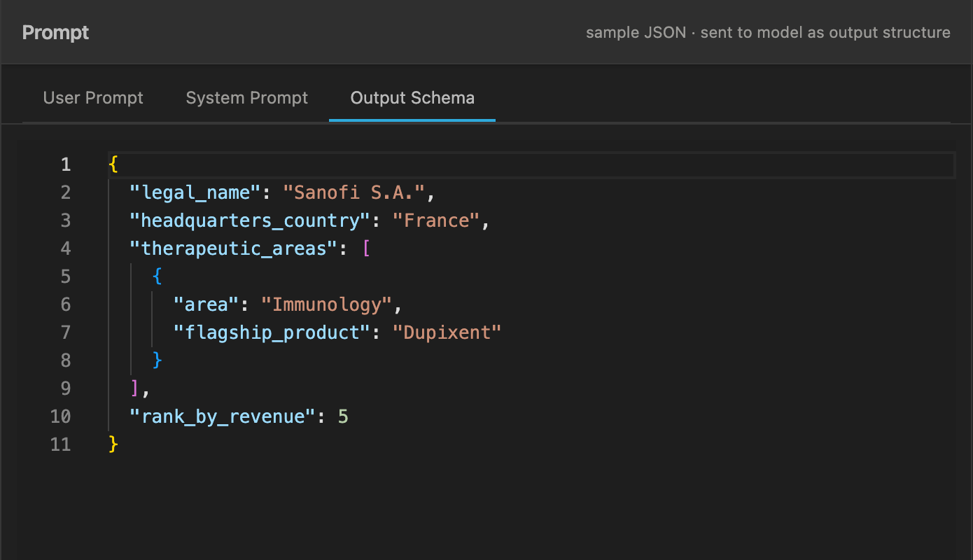Viewport: 973px width, 560px height.
Task: Click line number 1 in the gutter
Action: coord(66,164)
